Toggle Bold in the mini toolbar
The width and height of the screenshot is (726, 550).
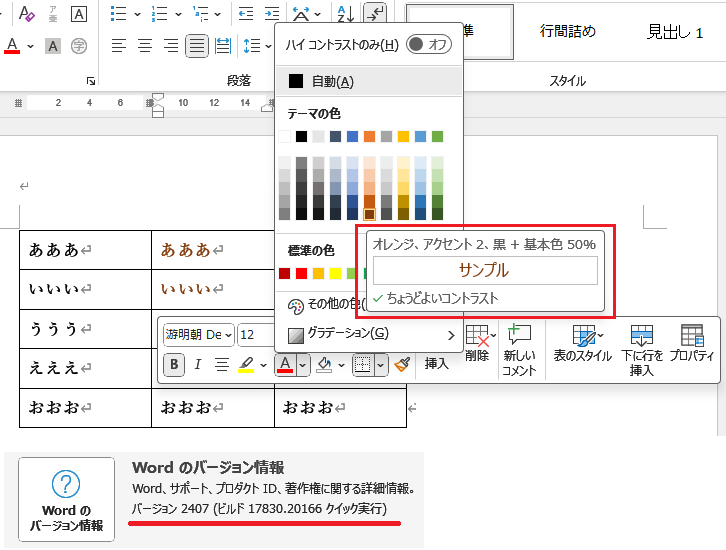click(174, 365)
